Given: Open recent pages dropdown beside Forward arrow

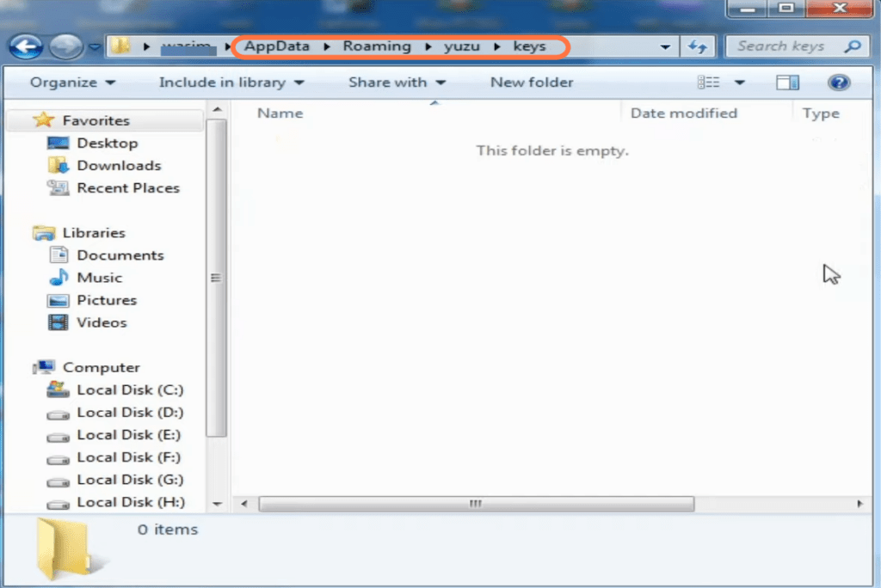Looking at the screenshot, I should pos(95,46).
